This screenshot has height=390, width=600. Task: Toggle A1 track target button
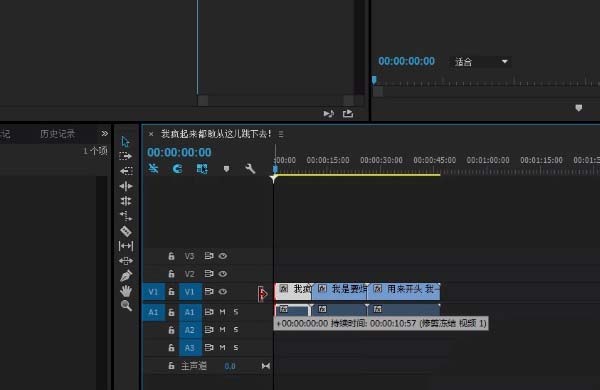(x=190, y=312)
